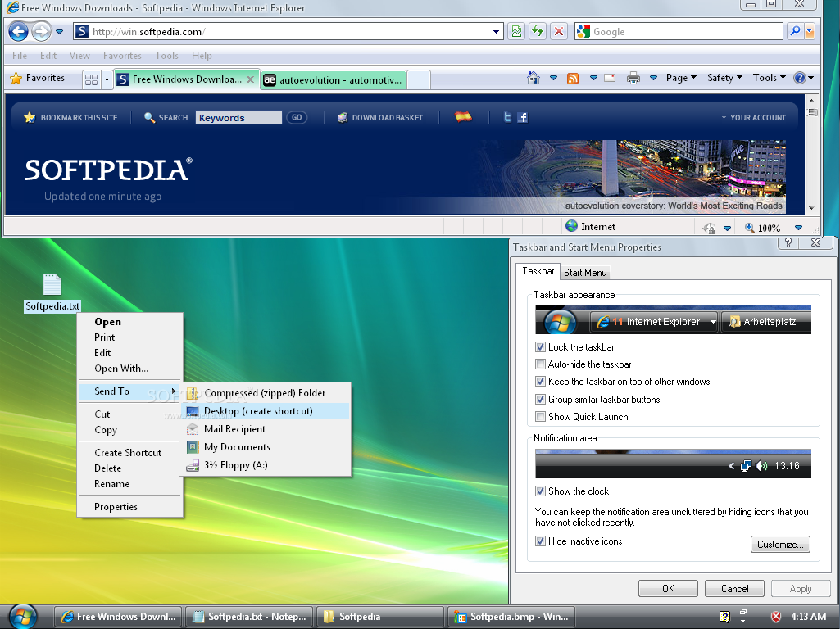Click the zoom level 100% button
The height and width of the screenshot is (629, 840).
click(763, 228)
